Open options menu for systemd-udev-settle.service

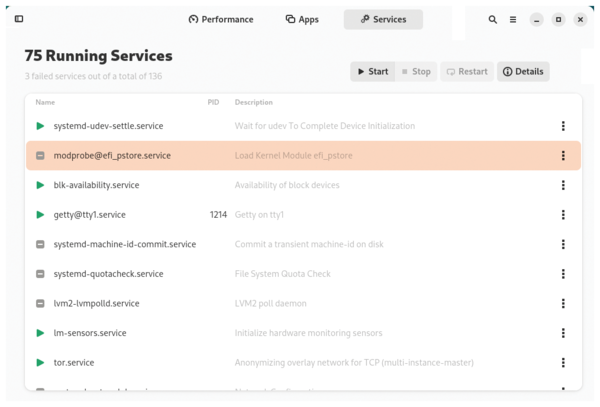563,126
